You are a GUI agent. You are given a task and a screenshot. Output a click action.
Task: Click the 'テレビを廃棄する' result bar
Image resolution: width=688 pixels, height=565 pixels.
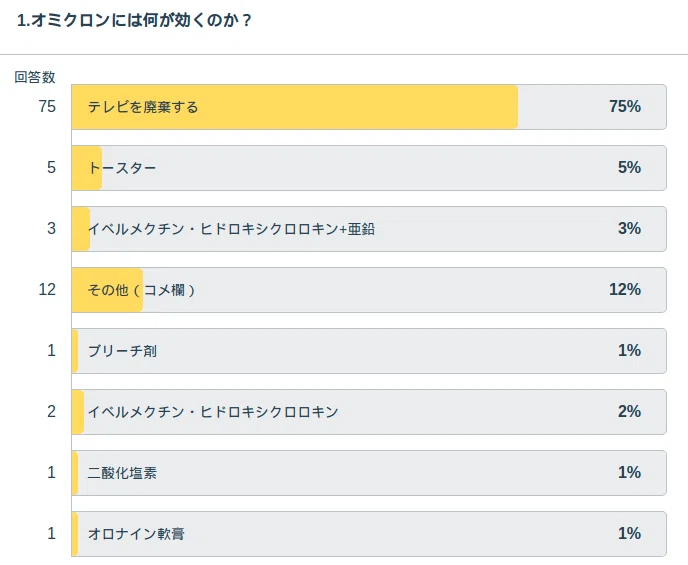click(x=369, y=107)
